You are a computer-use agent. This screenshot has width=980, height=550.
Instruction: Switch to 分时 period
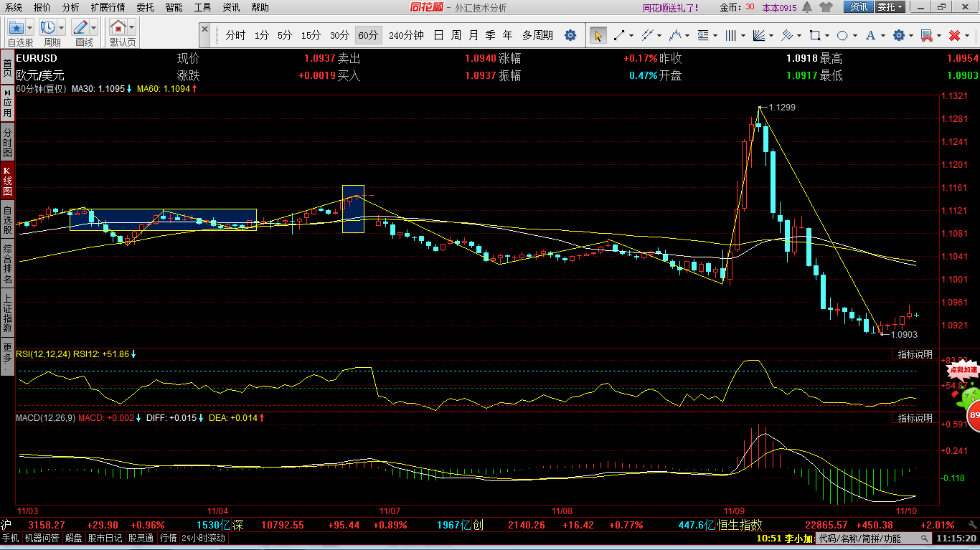click(x=235, y=35)
